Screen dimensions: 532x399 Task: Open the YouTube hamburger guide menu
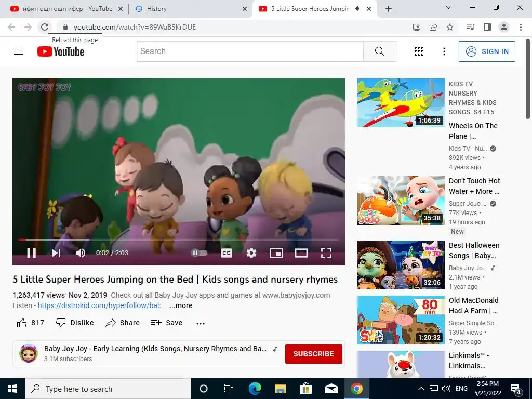[x=19, y=51]
